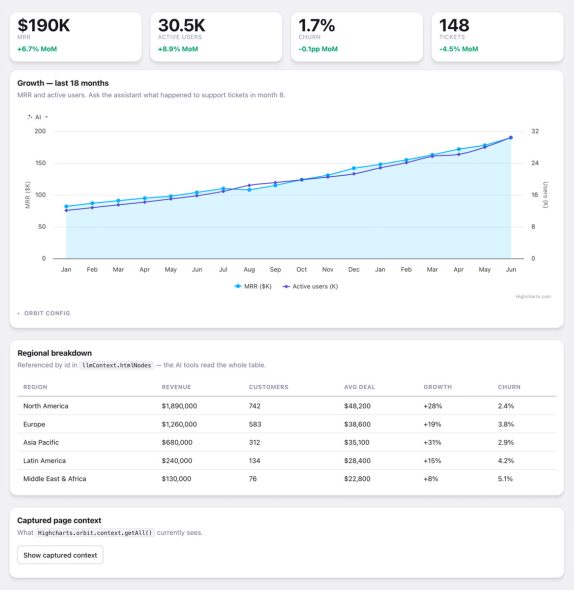Click the MRR ($K) left axis title
574x590 pixels.
point(27,195)
